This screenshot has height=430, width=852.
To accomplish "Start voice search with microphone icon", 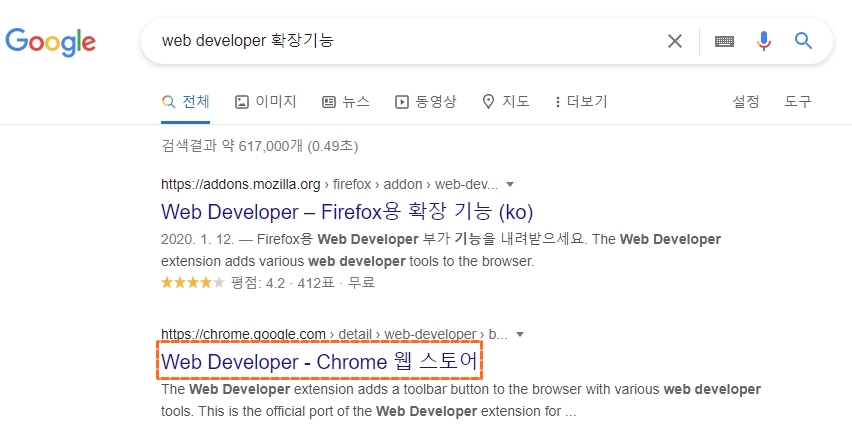I will [x=763, y=41].
